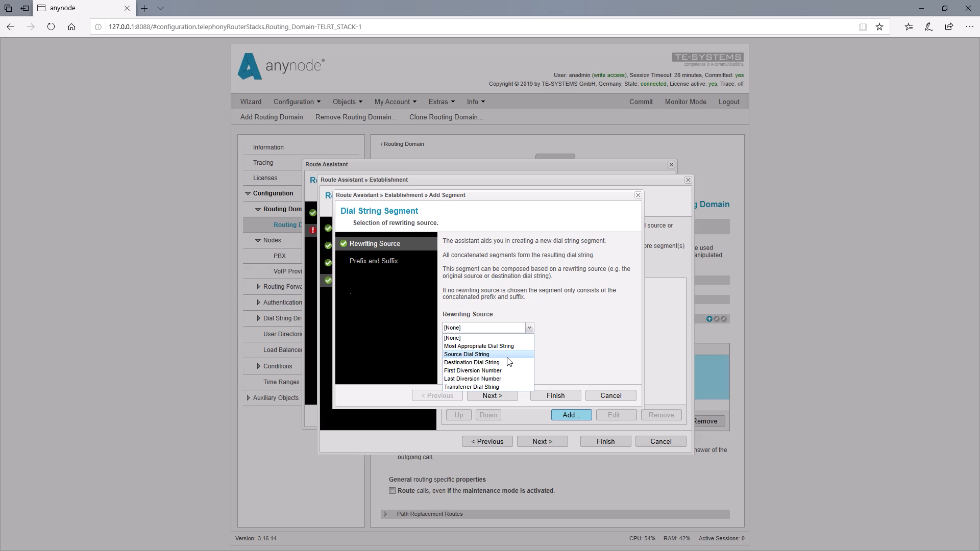
Task: Select [None] option in dropdown list
Action: click(x=488, y=338)
